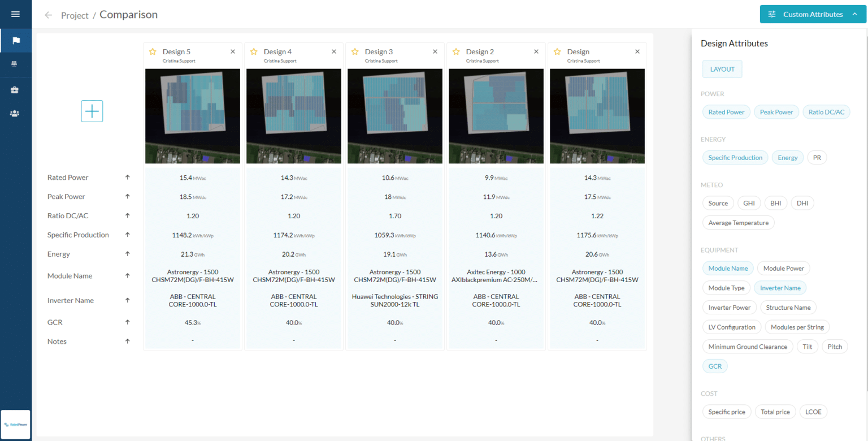This screenshot has width=868, height=441.
Task: Click the RatedPower logo
Action: 16,424
